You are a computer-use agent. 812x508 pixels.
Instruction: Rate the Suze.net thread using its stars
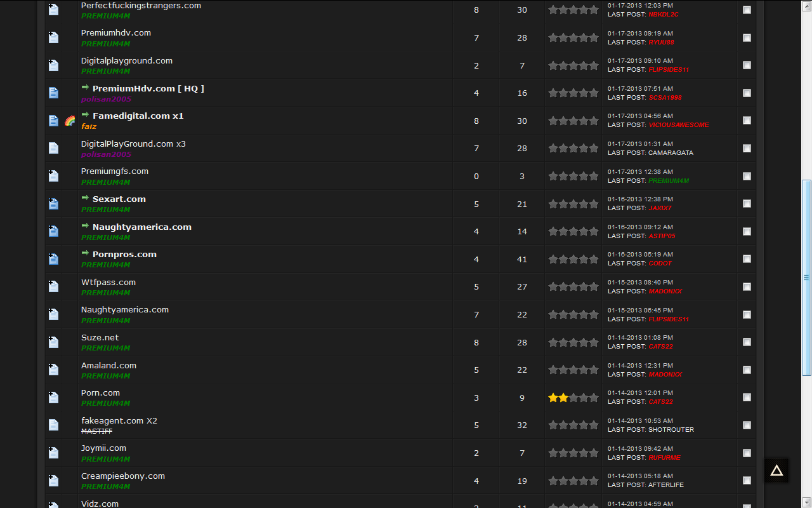pyautogui.click(x=573, y=342)
